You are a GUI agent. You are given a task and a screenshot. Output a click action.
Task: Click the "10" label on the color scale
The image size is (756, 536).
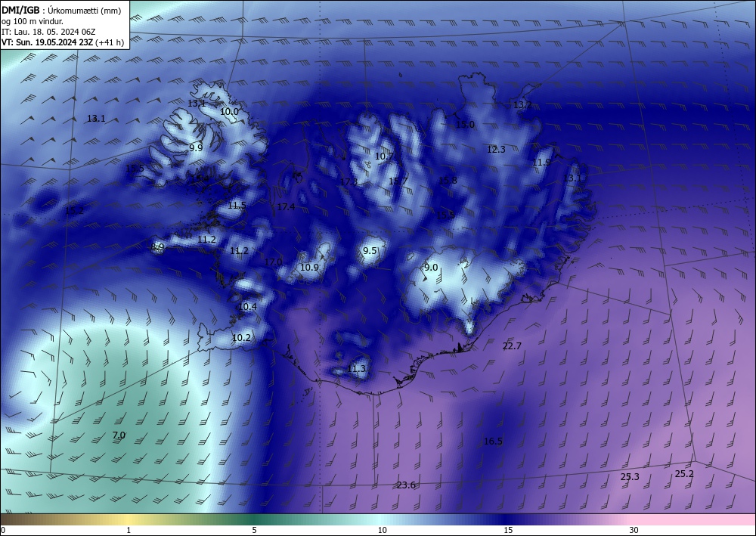pos(383,531)
